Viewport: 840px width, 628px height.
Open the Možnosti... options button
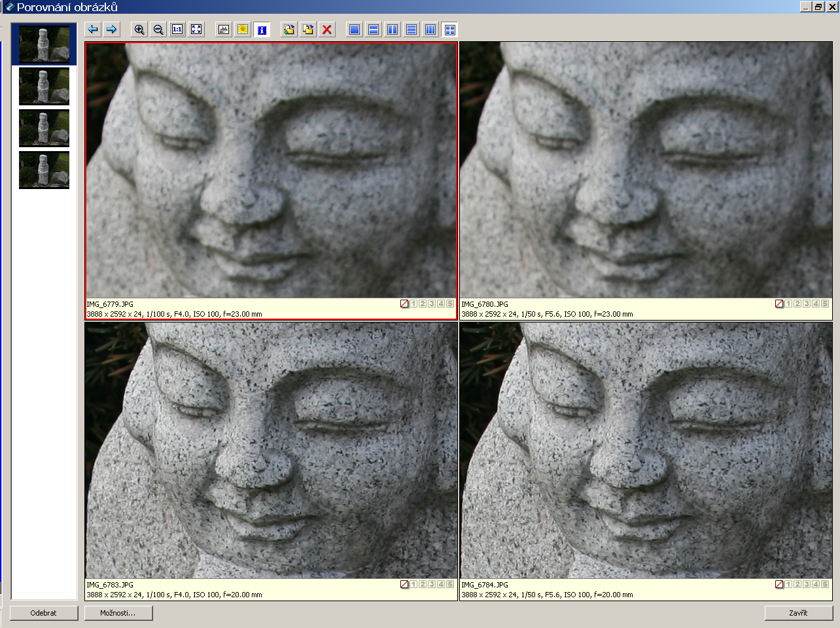[118, 613]
